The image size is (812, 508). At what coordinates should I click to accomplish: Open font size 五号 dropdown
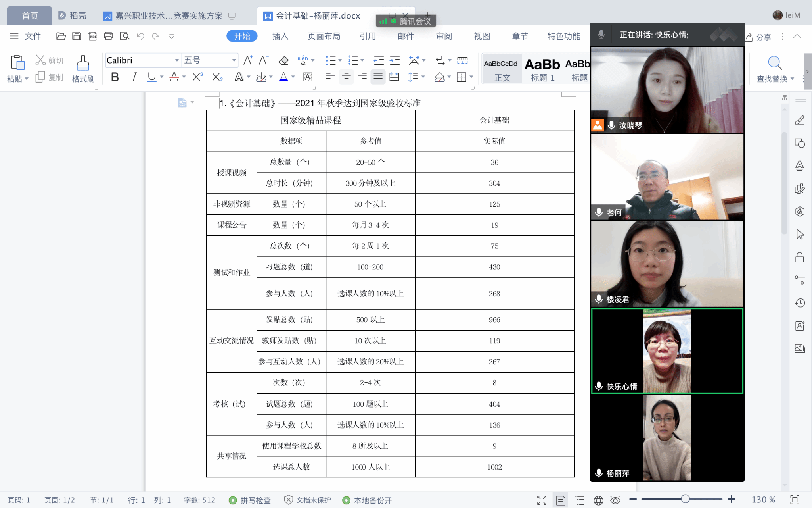point(234,60)
